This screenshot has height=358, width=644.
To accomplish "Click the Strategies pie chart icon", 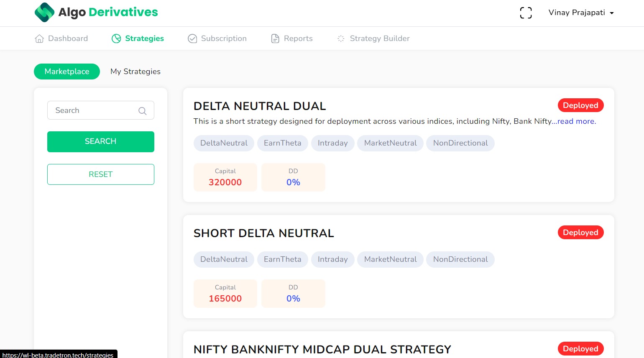I will pyautogui.click(x=116, y=39).
